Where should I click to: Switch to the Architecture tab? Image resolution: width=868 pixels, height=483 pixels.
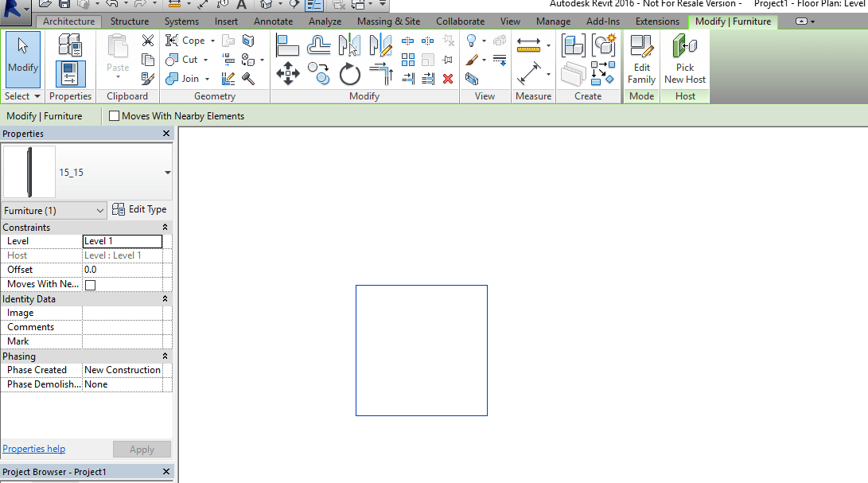coord(68,21)
